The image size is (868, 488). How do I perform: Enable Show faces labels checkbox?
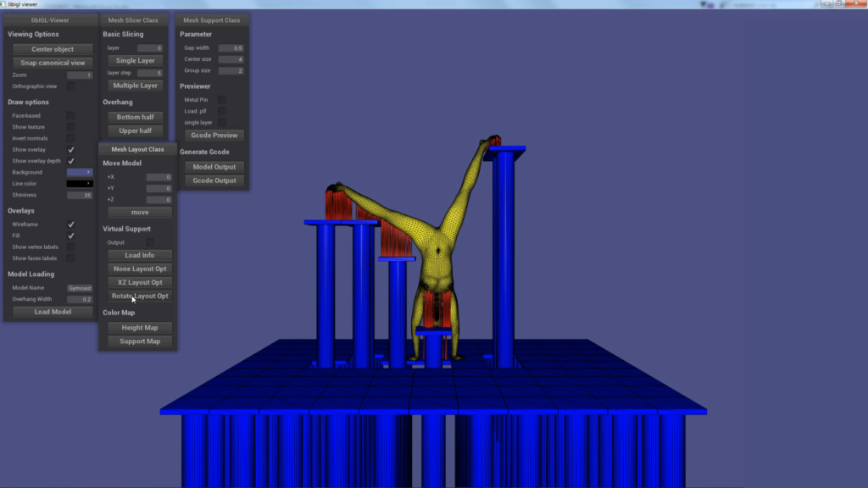(71, 258)
